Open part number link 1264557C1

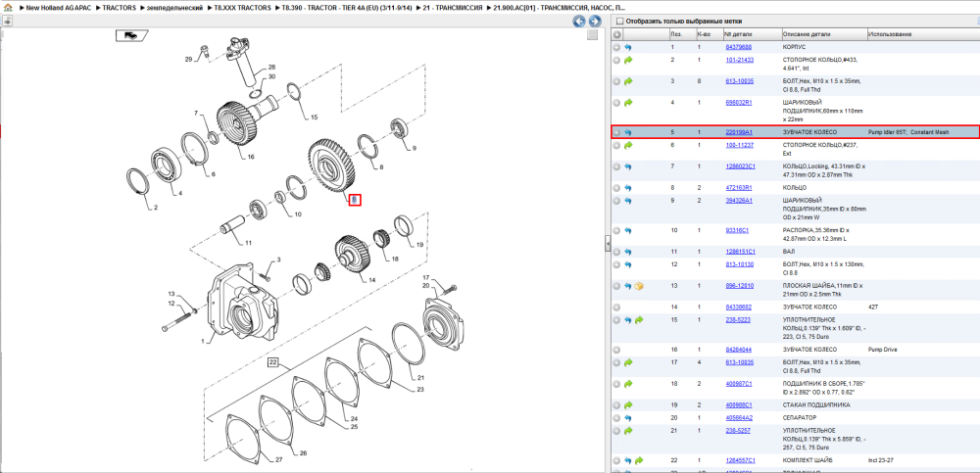tap(740, 460)
